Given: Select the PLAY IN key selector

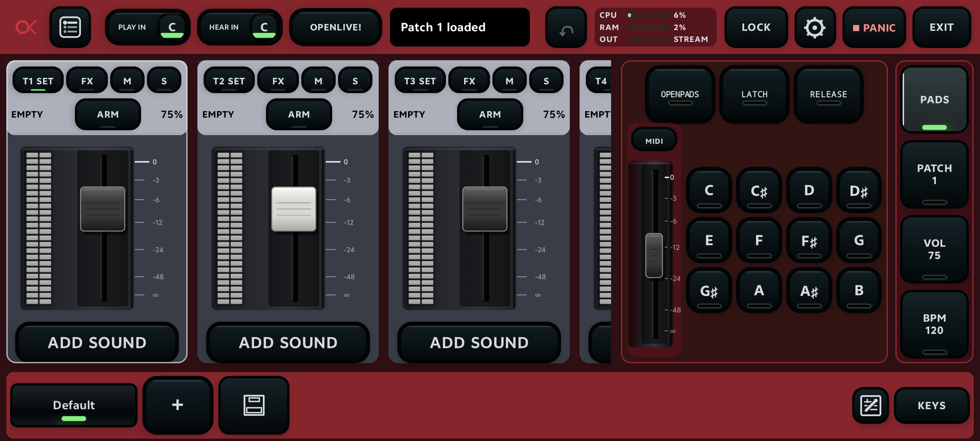Looking at the screenshot, I should click(x=147, y=27).
